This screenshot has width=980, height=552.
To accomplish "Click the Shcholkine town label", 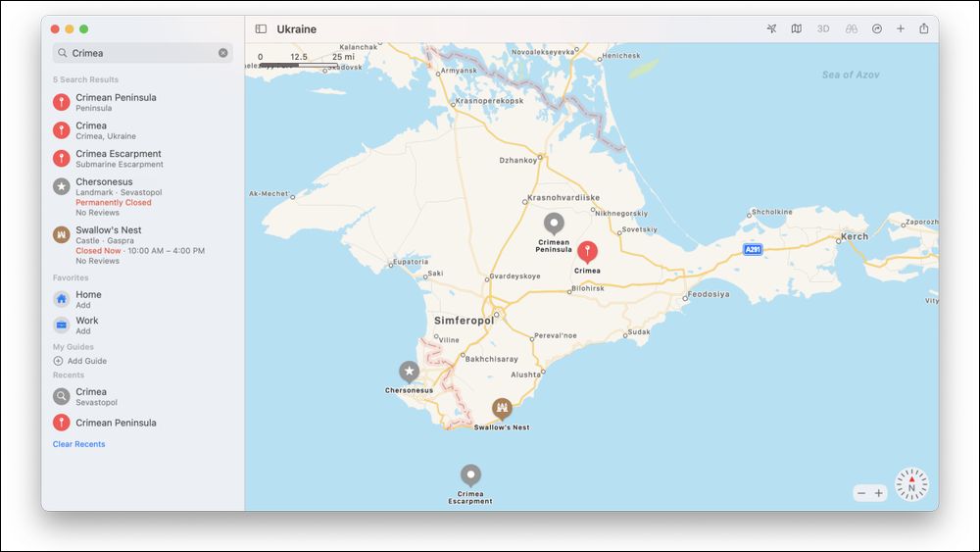I will 772,212.
